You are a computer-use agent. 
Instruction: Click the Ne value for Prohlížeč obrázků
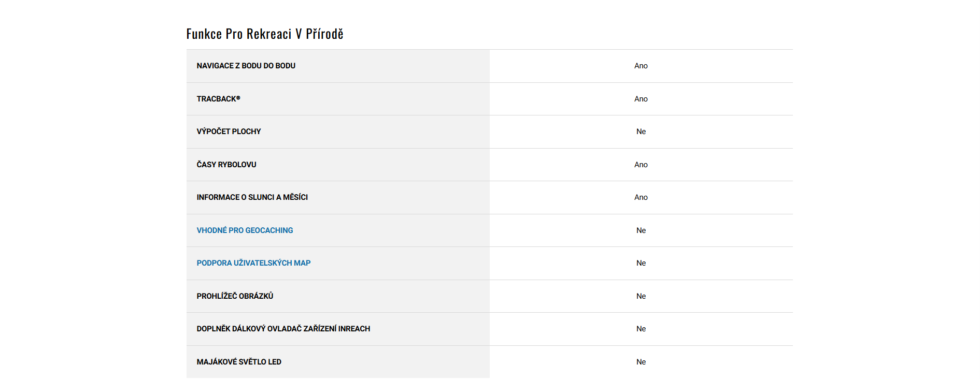pos(641,296)
